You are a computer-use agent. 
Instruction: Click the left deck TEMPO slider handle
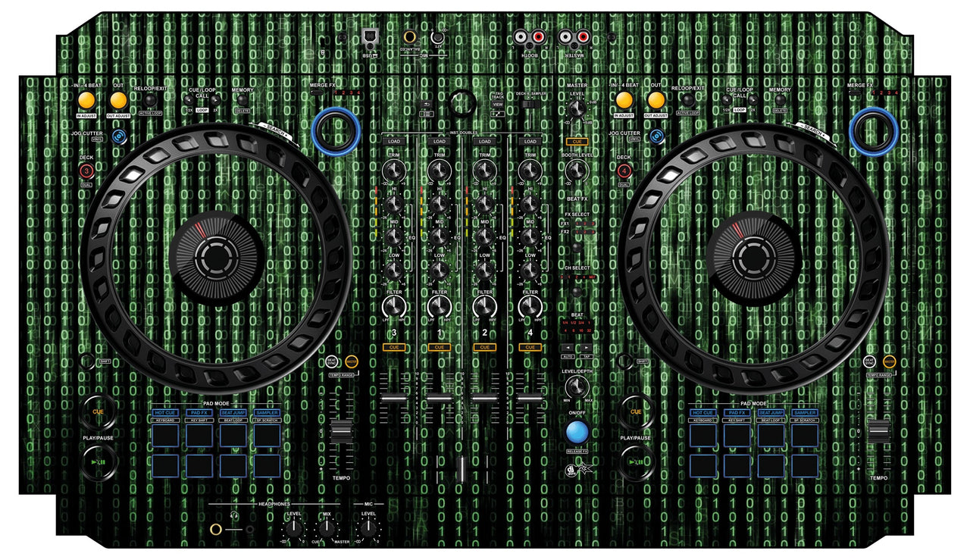coord(342,430)
